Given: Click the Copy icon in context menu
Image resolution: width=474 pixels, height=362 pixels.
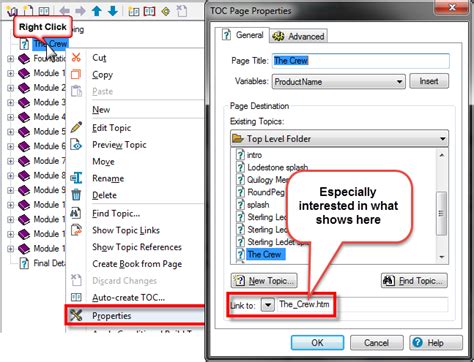Looking at the screenshot, I should pos(76,74).
